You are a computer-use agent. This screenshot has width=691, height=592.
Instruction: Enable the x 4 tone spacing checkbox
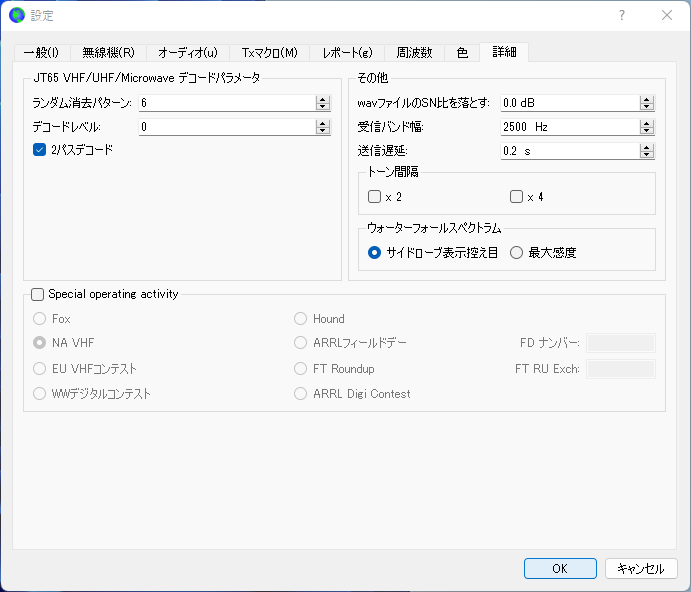point(516,197)
